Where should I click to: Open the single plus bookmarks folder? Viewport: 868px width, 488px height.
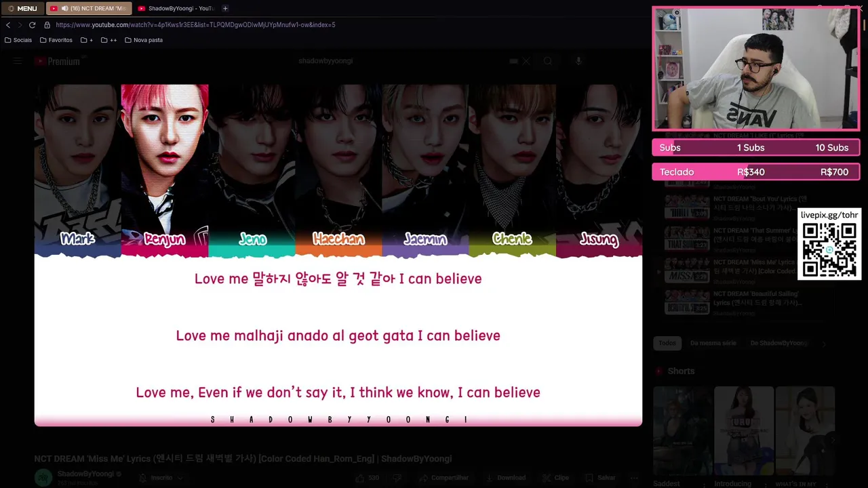point(87,40)
